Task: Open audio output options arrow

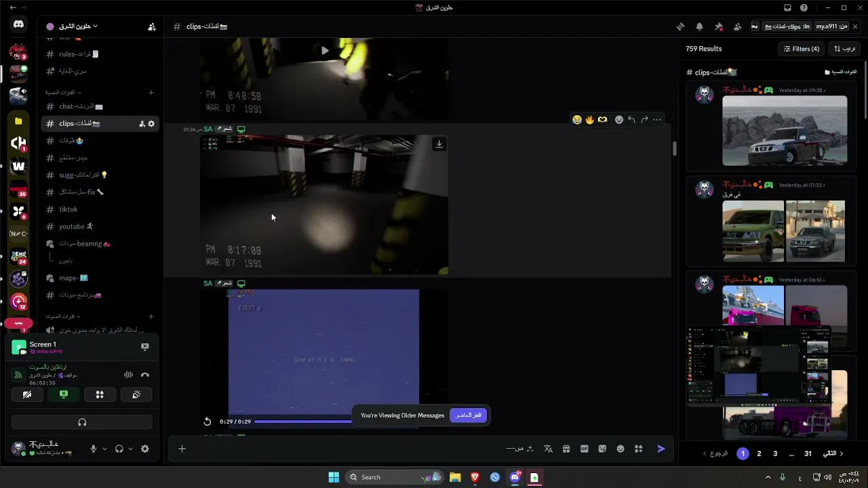Action: [130, 449]
